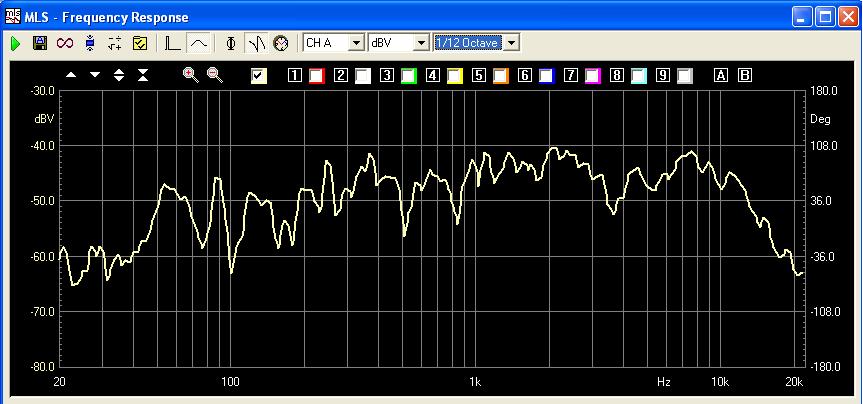Expand the 1/12 Octave smoothing dropdown
The width and height of the screenshot is (863, 404).
click(x=512, y=43)
